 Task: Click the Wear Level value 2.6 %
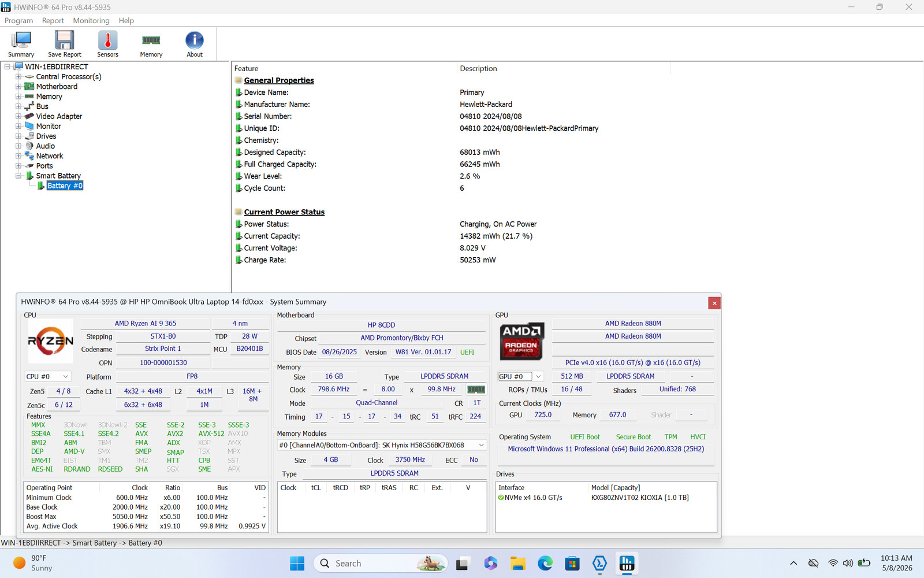470,176
